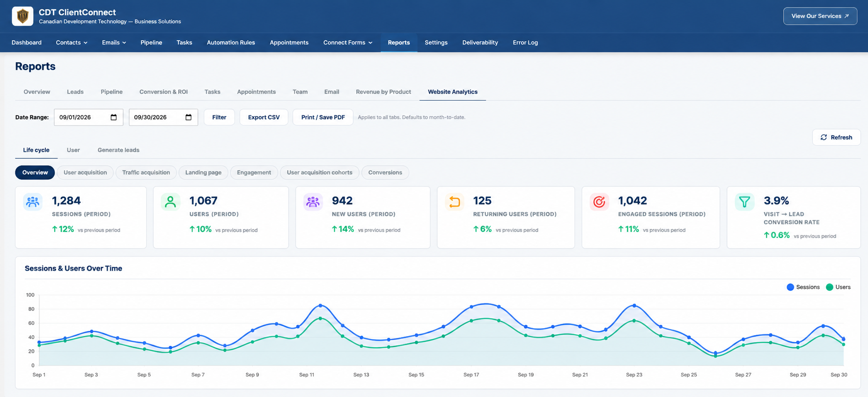Open the Deliverability page
Screen dimensions: 868x397
480,43
